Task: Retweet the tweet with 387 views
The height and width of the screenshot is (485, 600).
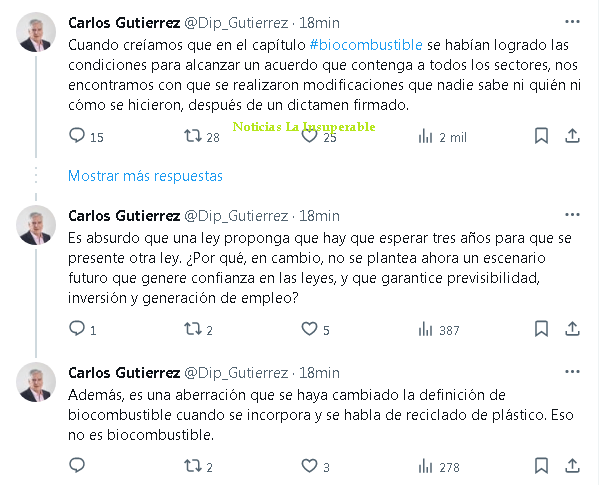Action: (x=193, y=329)
